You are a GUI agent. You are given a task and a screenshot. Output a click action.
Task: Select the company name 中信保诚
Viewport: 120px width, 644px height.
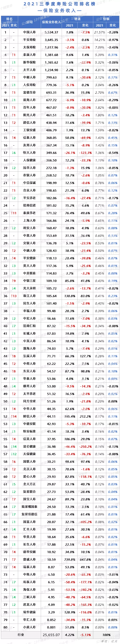[30, 183]
